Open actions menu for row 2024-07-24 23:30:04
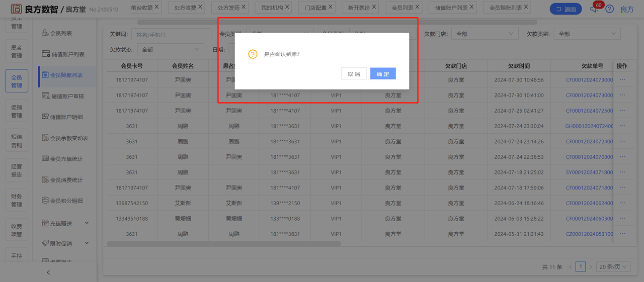Screen dimensions: 644x282 (x=622, y=126)
